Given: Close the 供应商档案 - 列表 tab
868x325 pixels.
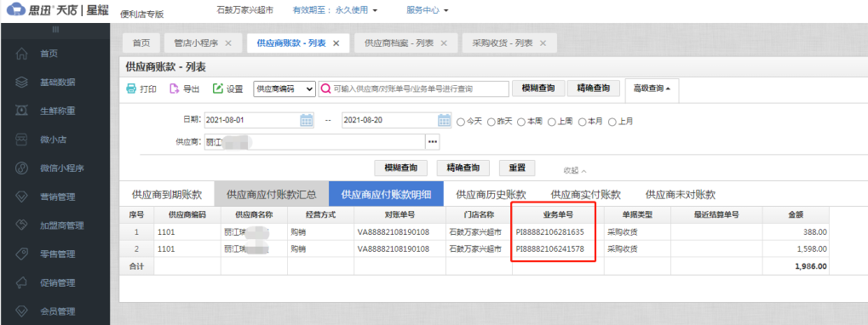Looking at the screenshot, I should 444,43.
